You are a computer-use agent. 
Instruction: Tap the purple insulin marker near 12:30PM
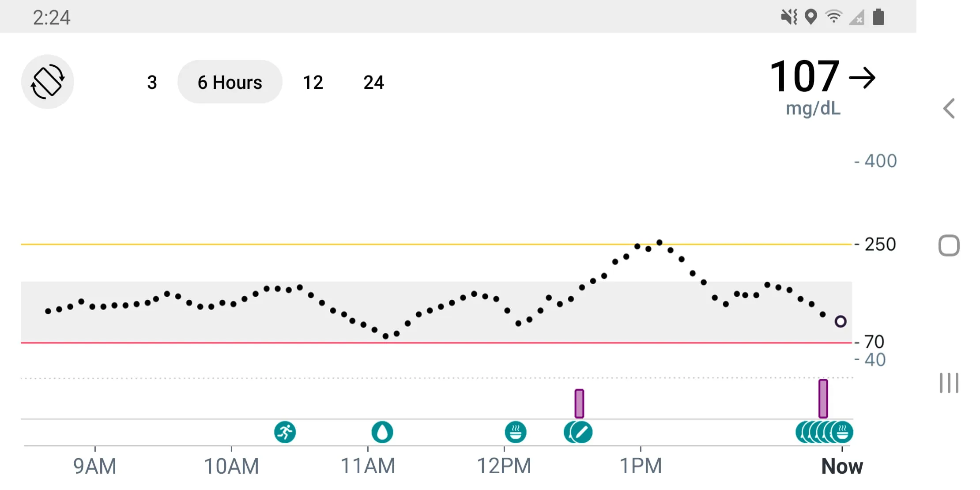(579, 403)
